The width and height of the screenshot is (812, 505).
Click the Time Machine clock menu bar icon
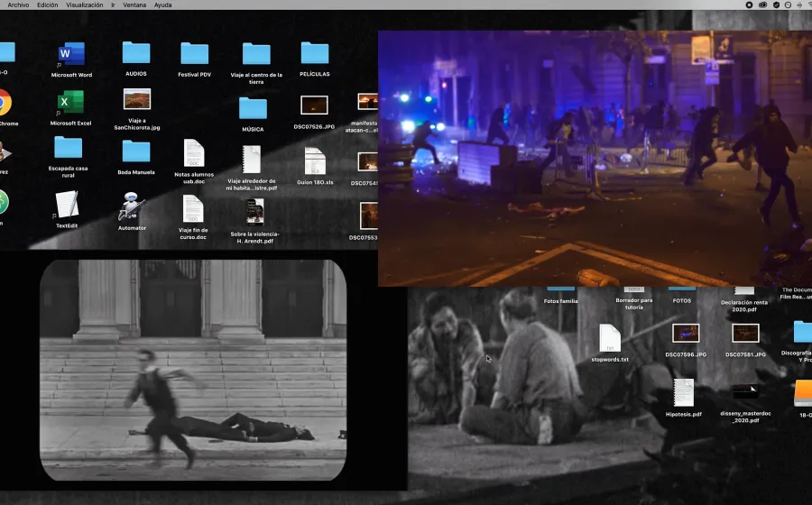pyautogui.click(x=788, y=5)
